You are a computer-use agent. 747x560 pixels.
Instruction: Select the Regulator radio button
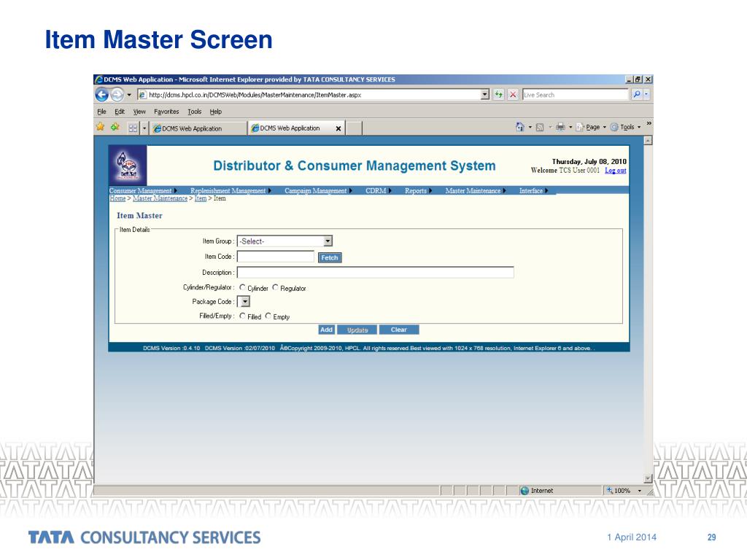(x=275, y=287)
